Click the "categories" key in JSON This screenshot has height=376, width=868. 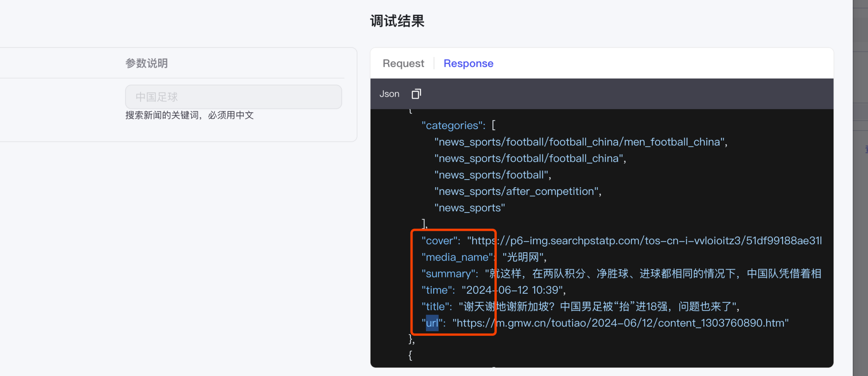pos(452,126)
